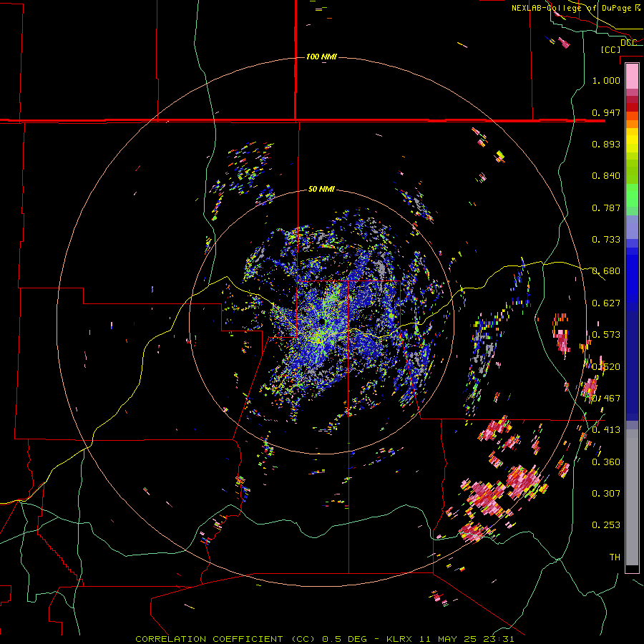Image resolution: width=644 pixels, height=644 pixels.
Task: Click the 0.520 legend value
Action: coord(606,366)
